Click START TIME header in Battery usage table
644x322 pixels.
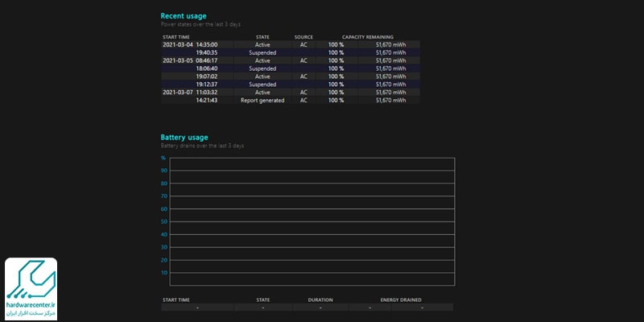[x=176, y=299]
